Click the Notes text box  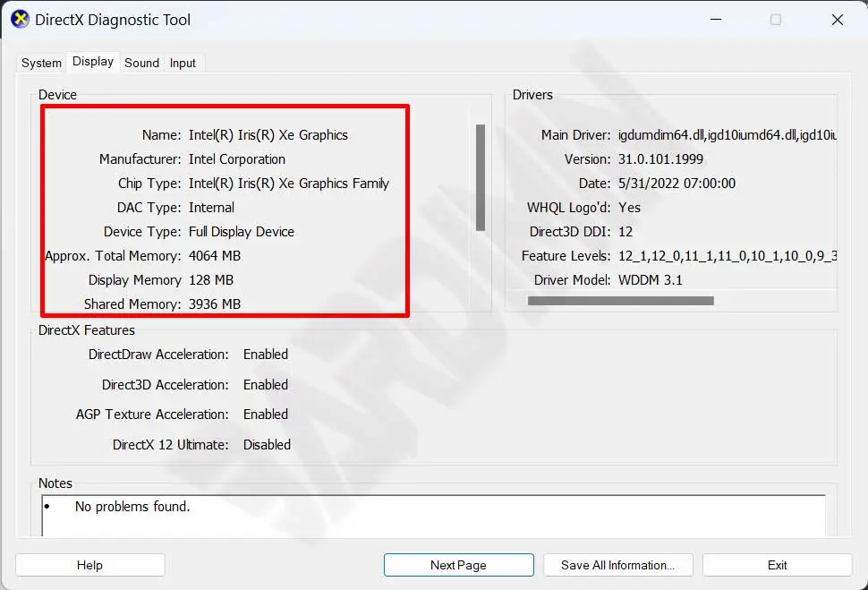tap(433, 516)
